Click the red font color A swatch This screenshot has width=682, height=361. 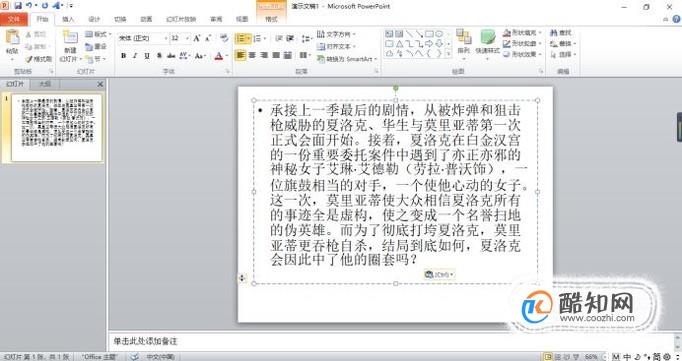point(219,56)
